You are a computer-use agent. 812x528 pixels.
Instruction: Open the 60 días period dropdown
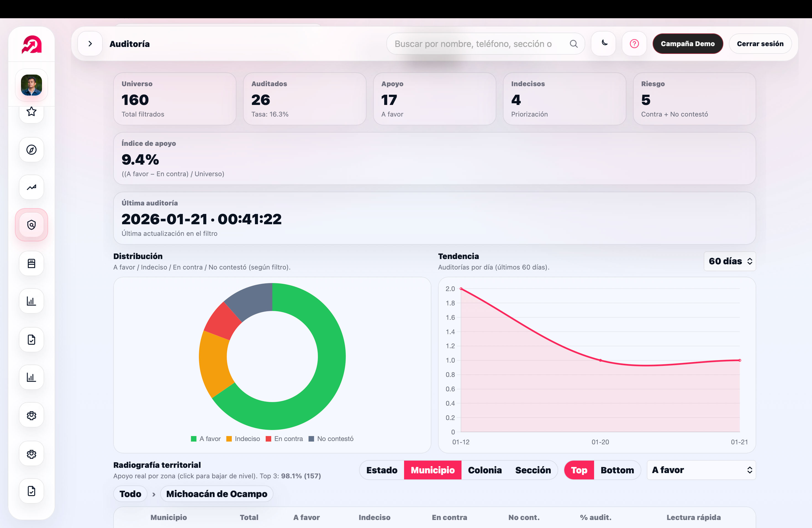pos(730,261)
